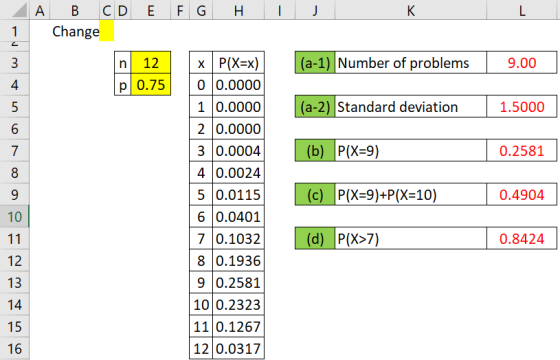Click the green (d) label cell
560x360 pixels.
coord(315,239)
